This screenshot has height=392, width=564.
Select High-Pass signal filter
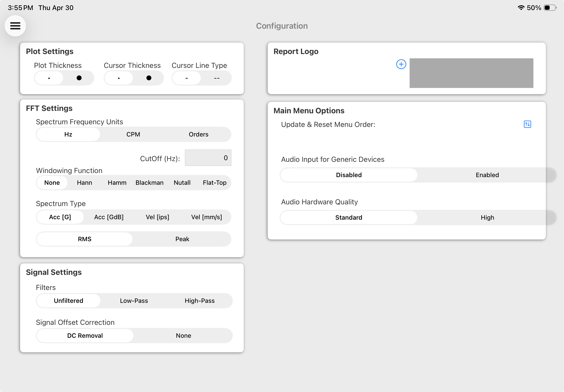[x=200, y=301]
